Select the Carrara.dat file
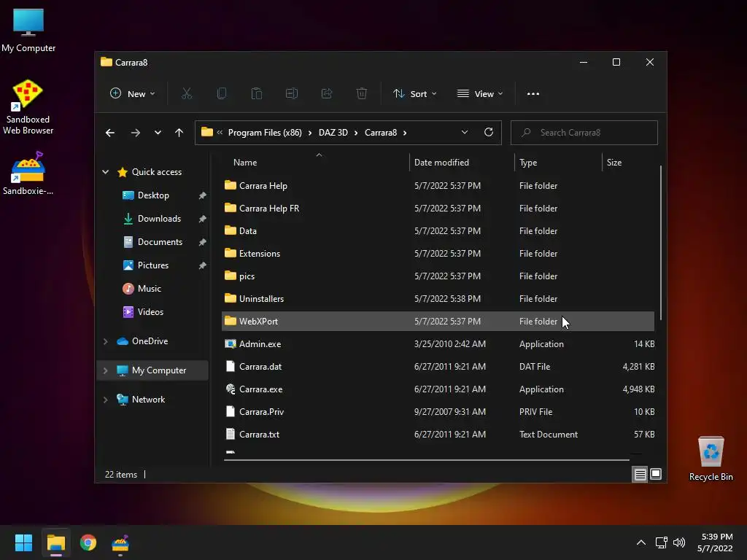The image size is (747, 560). [x=438, y=367]
